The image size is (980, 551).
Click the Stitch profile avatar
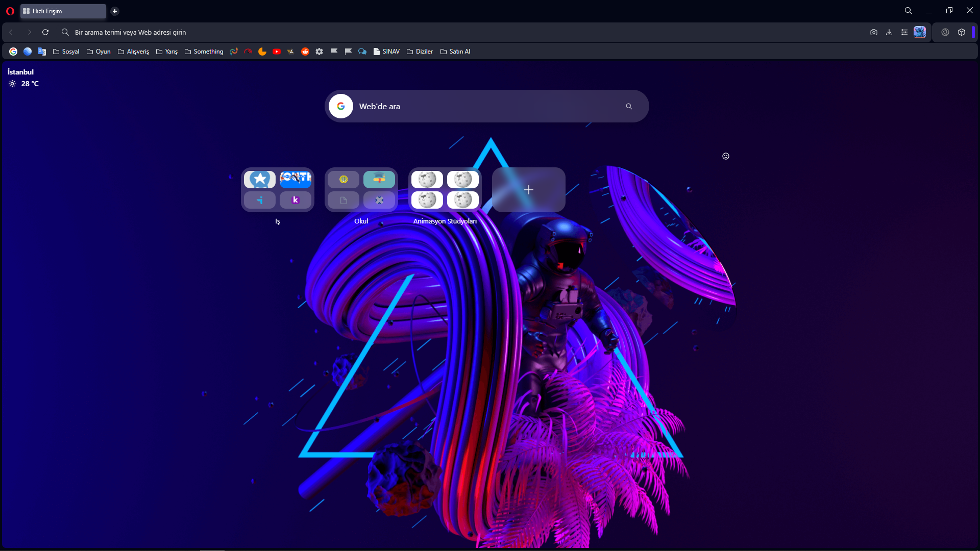pos(920,32)
